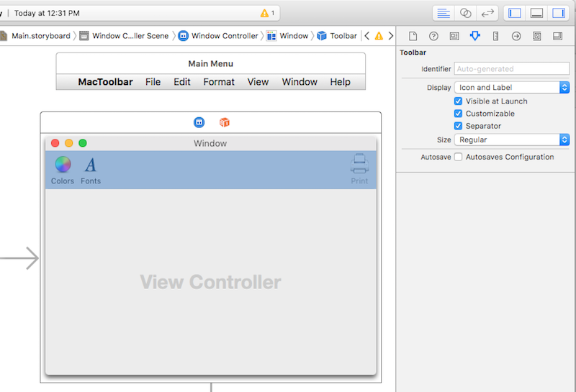The image size is (576, 392).
Task: Open the Bindings inspector icon
Action: click(537, 36)
